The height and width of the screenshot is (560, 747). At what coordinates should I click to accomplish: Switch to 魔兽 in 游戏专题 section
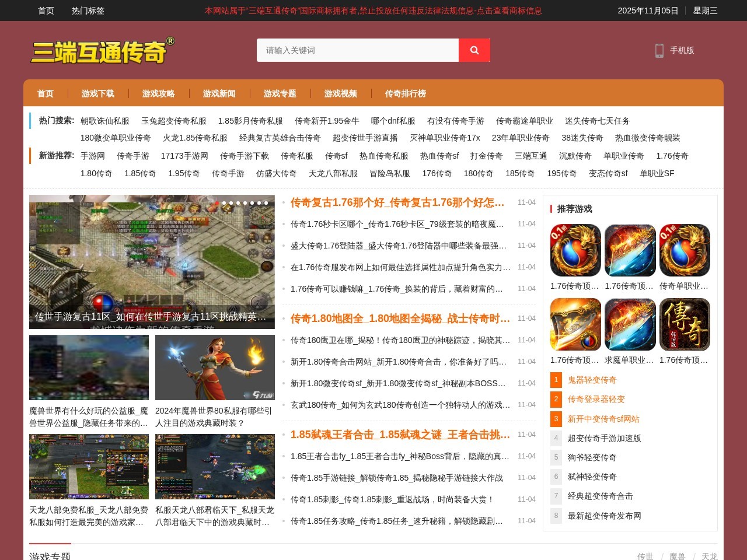[x=677, y=556]
